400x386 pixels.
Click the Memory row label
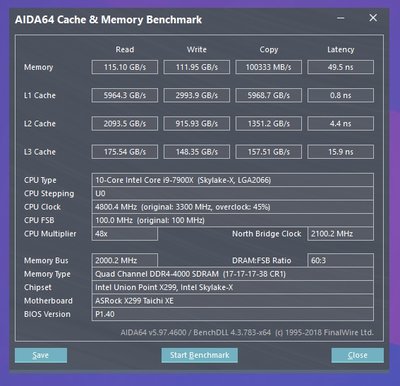(x=38, y=67)
